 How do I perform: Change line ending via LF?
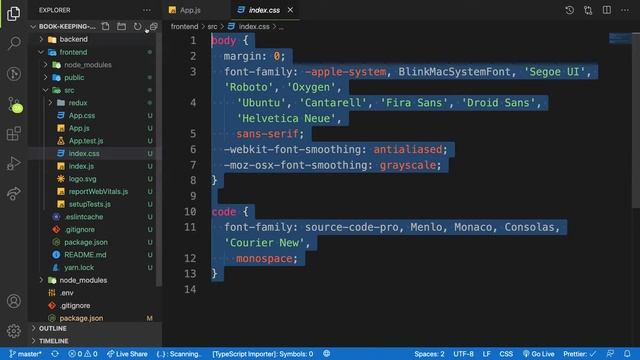click(487, 354)
